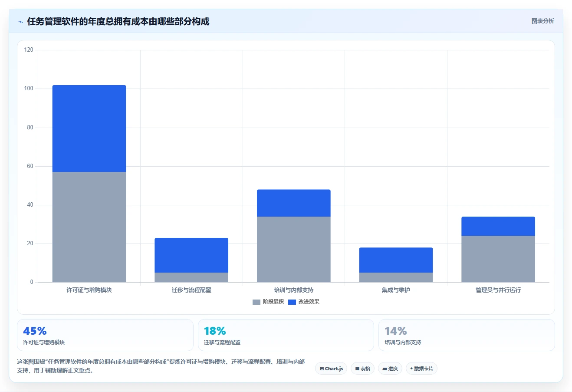
Task: Click the 表格 tag chip
Action: tap(362, 369)
